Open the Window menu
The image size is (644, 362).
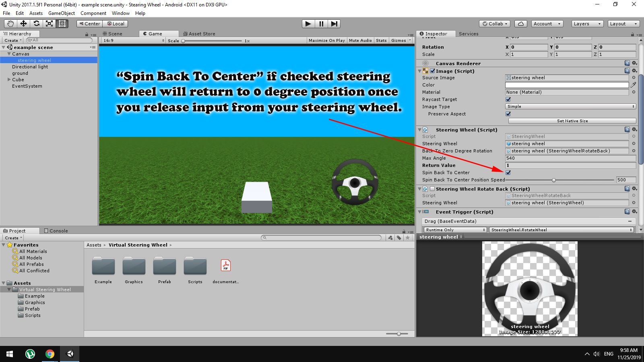[121, 13]
